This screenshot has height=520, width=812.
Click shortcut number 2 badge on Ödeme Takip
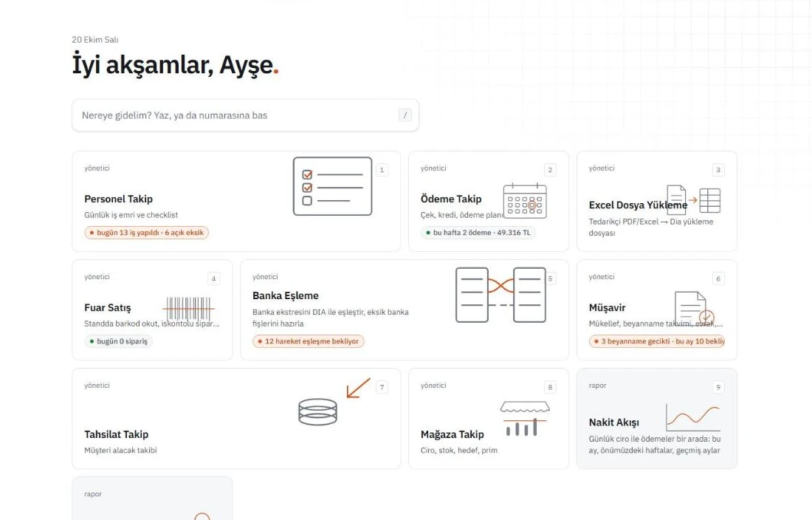(550, 170)
